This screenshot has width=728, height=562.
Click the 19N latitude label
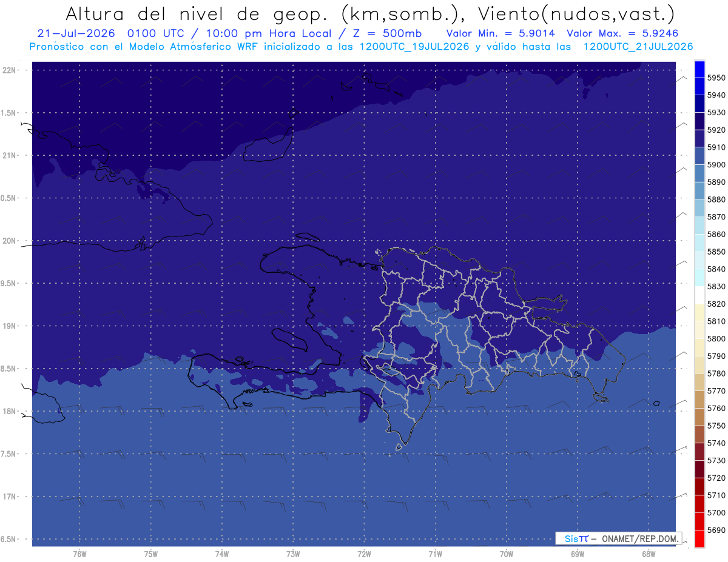(10, 326)
